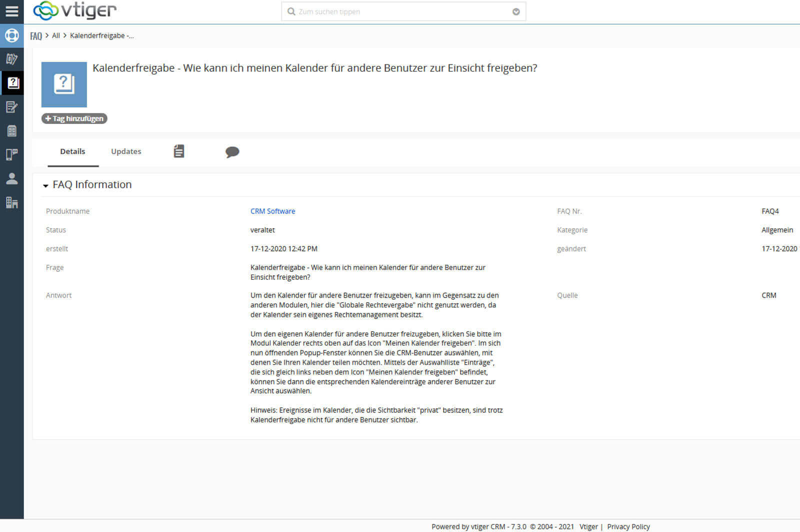The width and height of the screenshot is (800, 532).
Task: Open the Privacy Policy link
Action: [628, 526]
